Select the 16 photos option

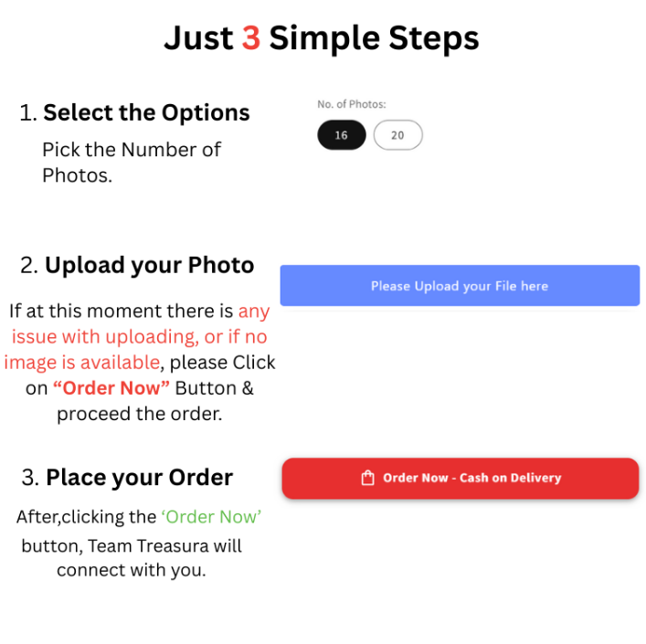coord(342,135)
